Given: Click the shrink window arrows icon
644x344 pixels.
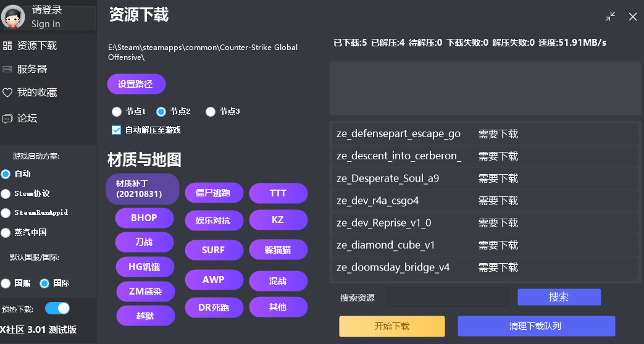Looking at the screenshot, I should click(x=611, y=17).
